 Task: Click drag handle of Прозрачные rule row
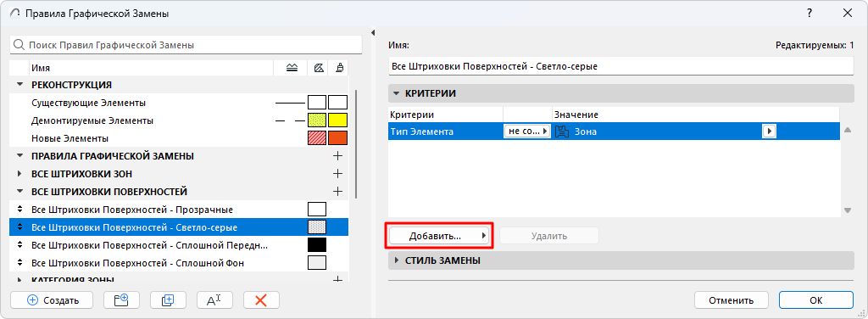[x=20, y=210]
